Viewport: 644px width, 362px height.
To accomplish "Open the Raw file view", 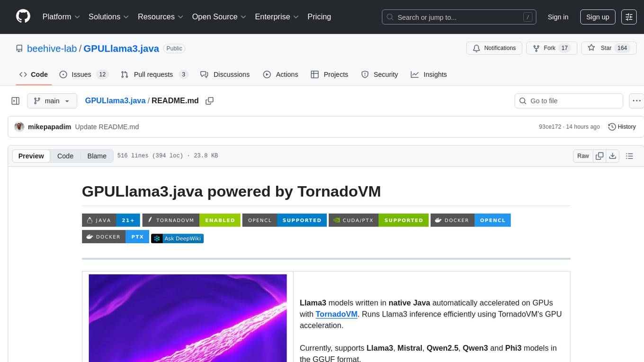I will pyautogui.click(x=583, y=156).
